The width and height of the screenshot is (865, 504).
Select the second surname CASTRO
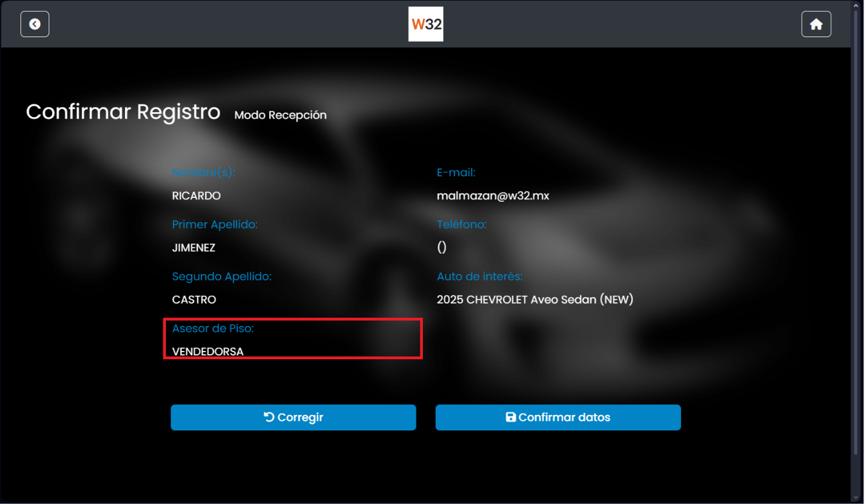pyautogui.click(x=194, y=300)
